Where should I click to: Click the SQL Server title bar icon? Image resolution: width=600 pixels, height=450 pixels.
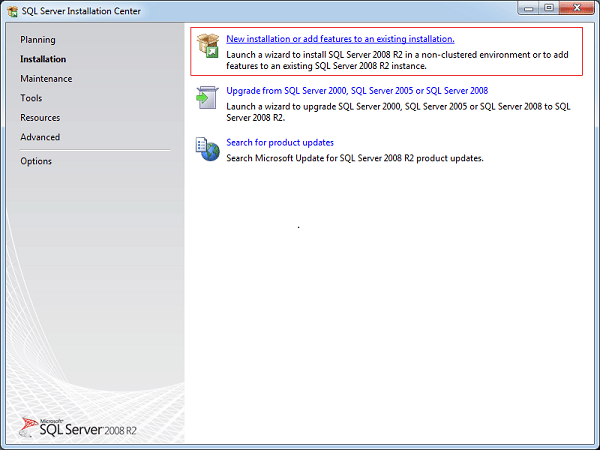click(13, 11)
